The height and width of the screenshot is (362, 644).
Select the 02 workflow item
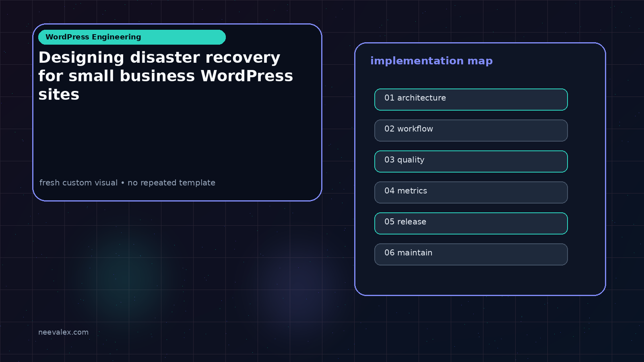tap(471, 130)
